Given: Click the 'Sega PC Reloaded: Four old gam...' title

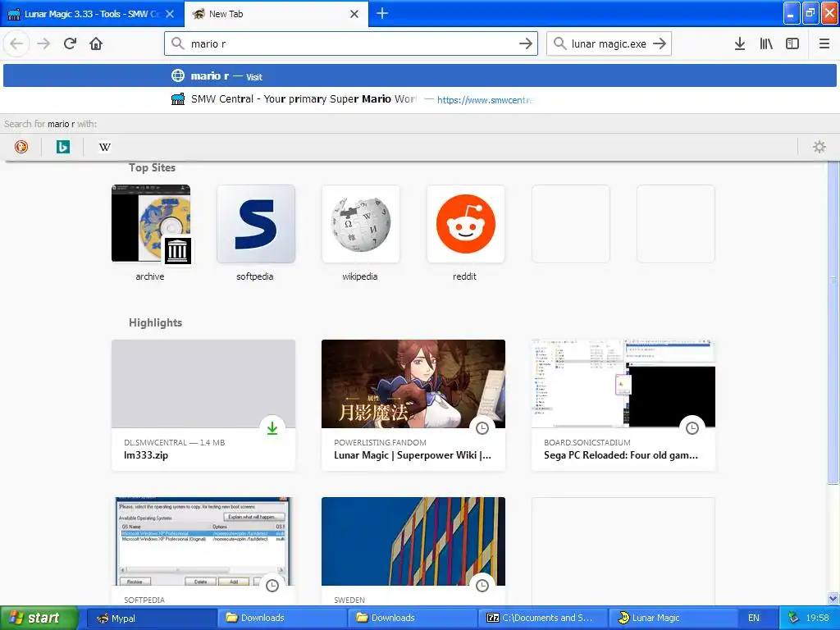Looking at the screenshot, I should pyautogui.click(x=621, y=454).
